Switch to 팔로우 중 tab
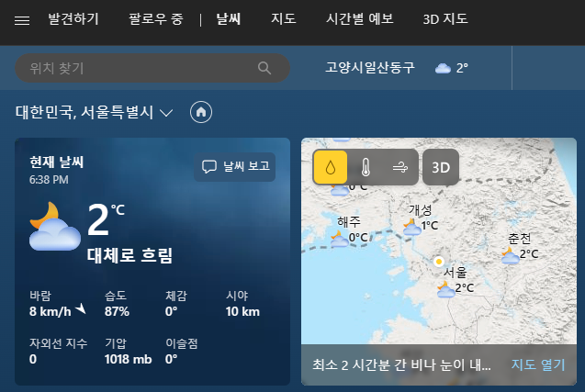 [x=156, y=18]
